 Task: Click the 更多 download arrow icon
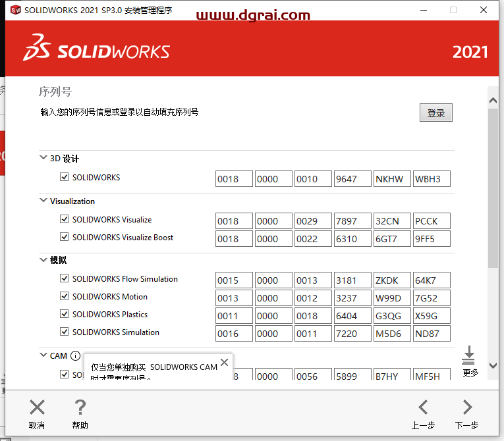(x=468, y=355)
